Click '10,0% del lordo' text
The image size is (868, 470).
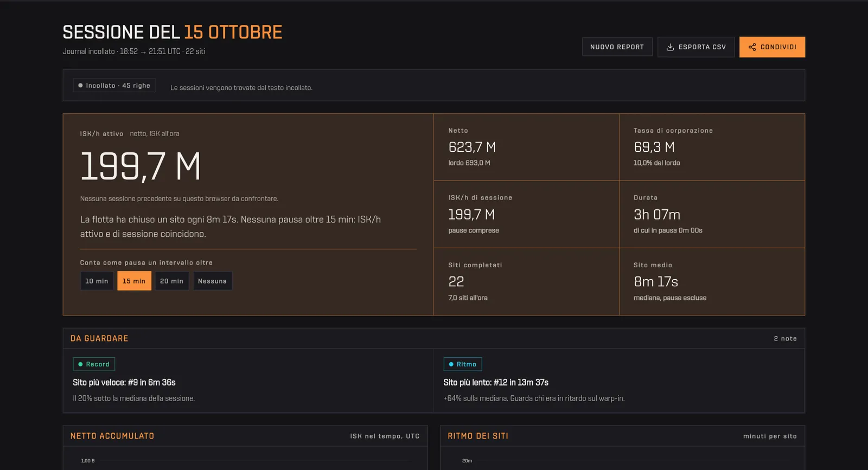[x=657, y=163]
